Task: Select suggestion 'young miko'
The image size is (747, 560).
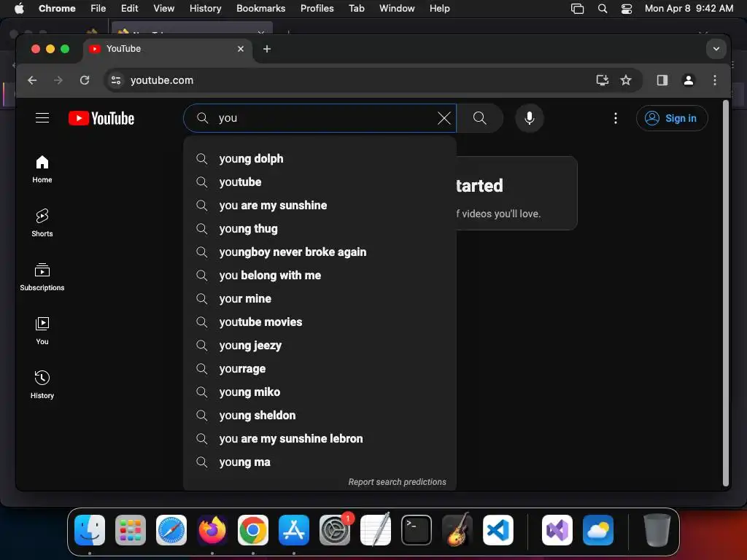Action: pos(320,392)
